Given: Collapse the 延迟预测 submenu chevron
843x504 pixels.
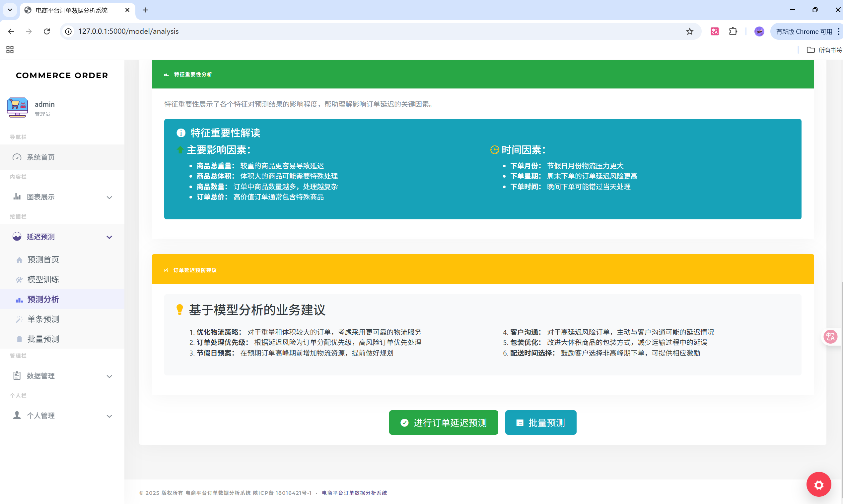Looking at the screenshot, I should coord(109,237).
